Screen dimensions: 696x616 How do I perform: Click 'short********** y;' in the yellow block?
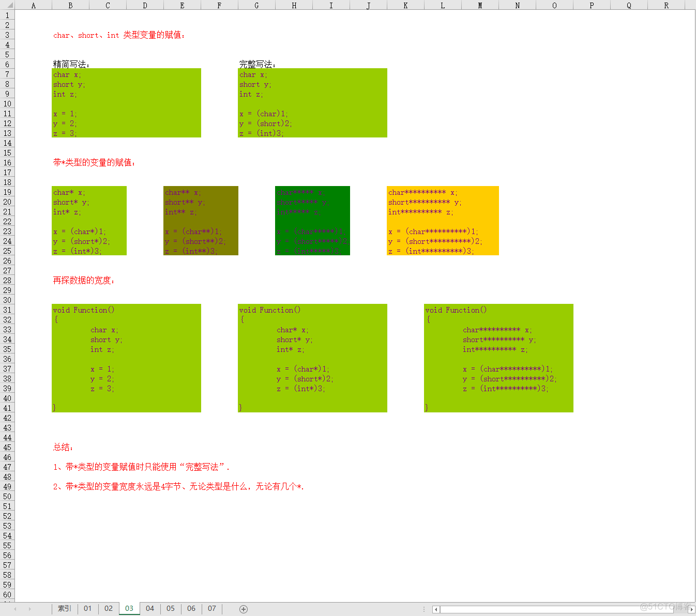(425, 202)
